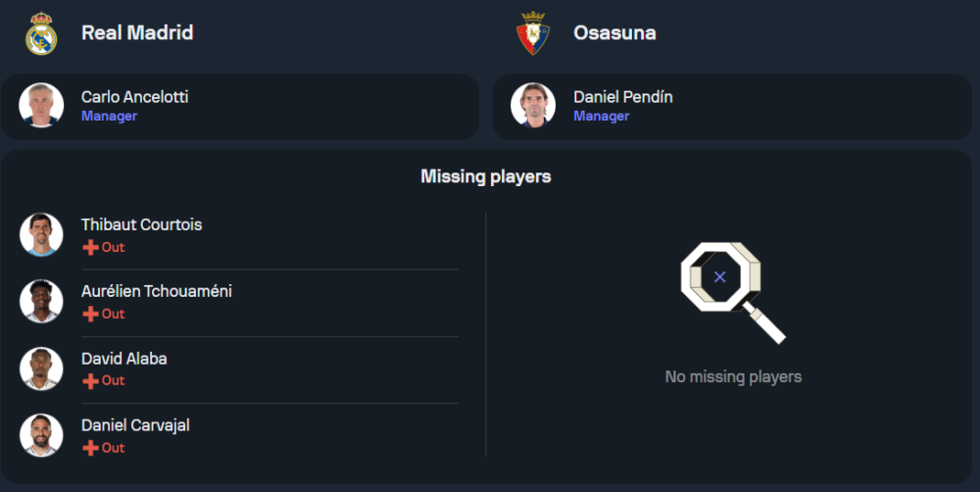980x492 pixels.
Task: Open the Osasuna team page
Action: point(614,32)
